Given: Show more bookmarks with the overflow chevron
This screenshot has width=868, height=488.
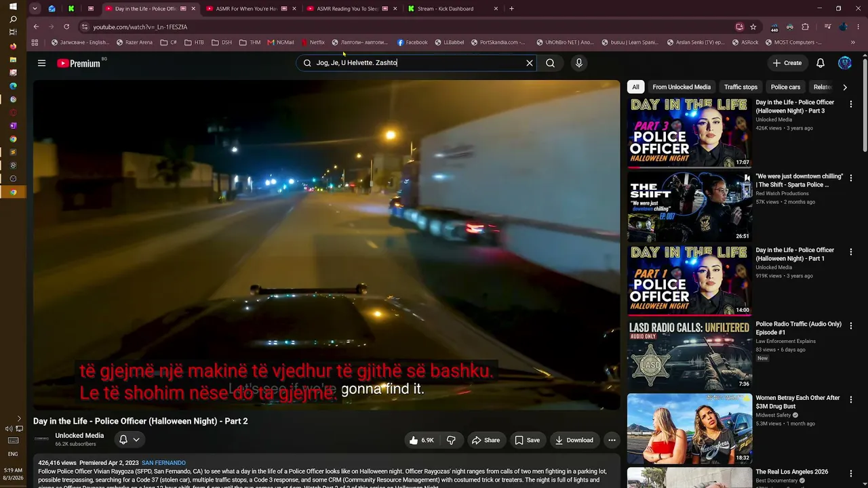Looking at the screenshot, I should (x=853, y=42).
